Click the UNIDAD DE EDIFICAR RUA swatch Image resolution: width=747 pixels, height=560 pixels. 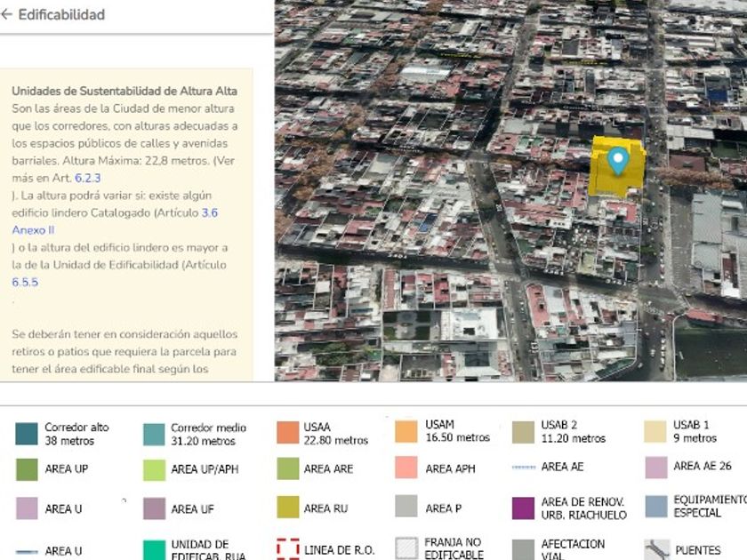pos(155,550)
